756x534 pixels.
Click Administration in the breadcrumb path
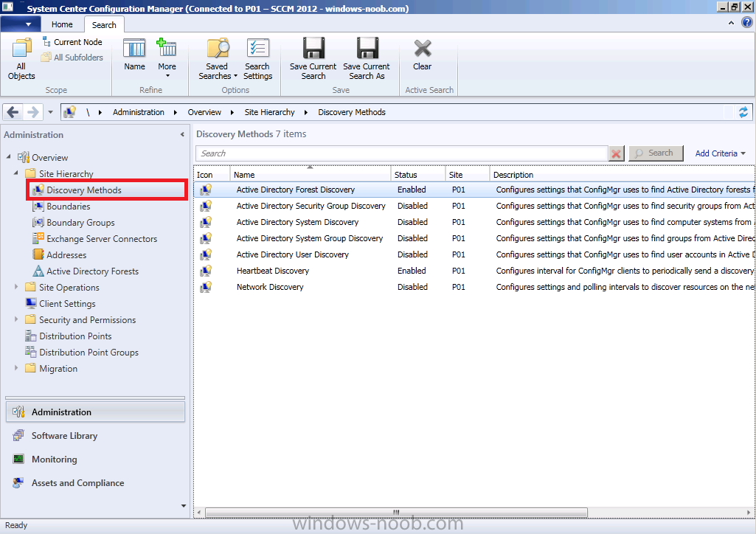tap(139, 112)
